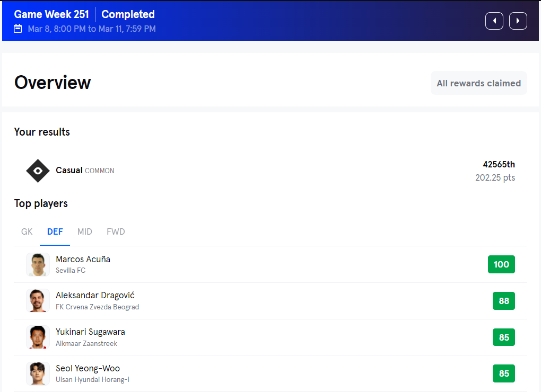Switch to the GK tab

[x=27, y=232]
